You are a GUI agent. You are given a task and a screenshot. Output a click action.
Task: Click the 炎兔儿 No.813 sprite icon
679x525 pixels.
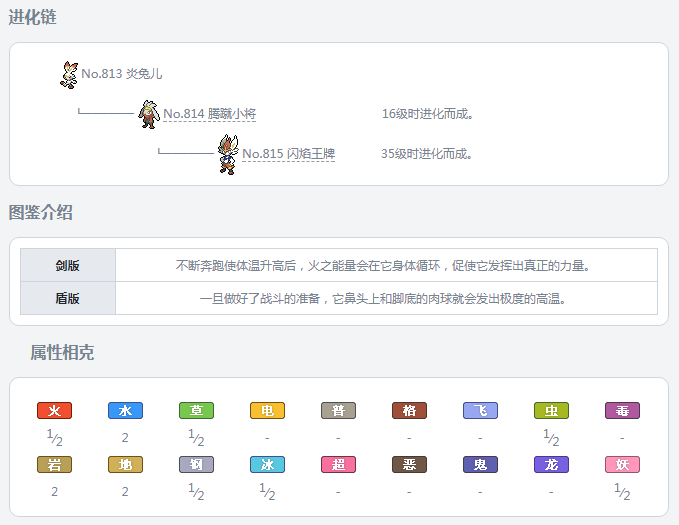pyautogui.click(x=69, y=75)
